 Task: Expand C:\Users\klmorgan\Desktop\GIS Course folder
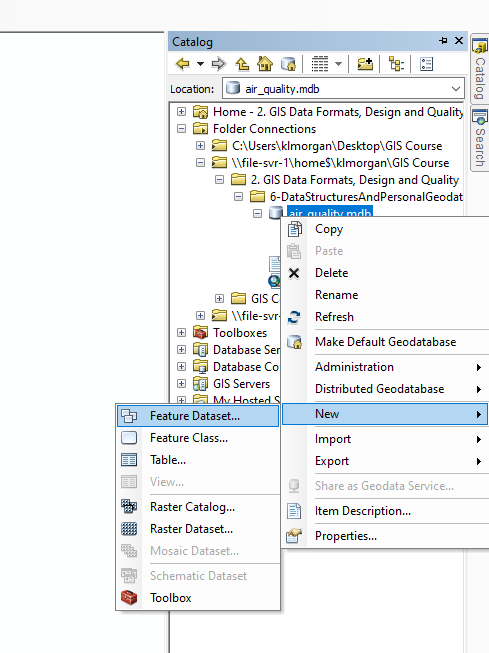point(200,146)
